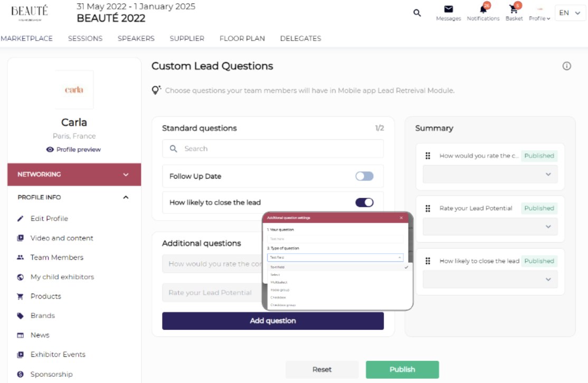Click the Standard questions search field
Image resolution: width=588 pixels, height=383 pixels.
pos(273,149)
